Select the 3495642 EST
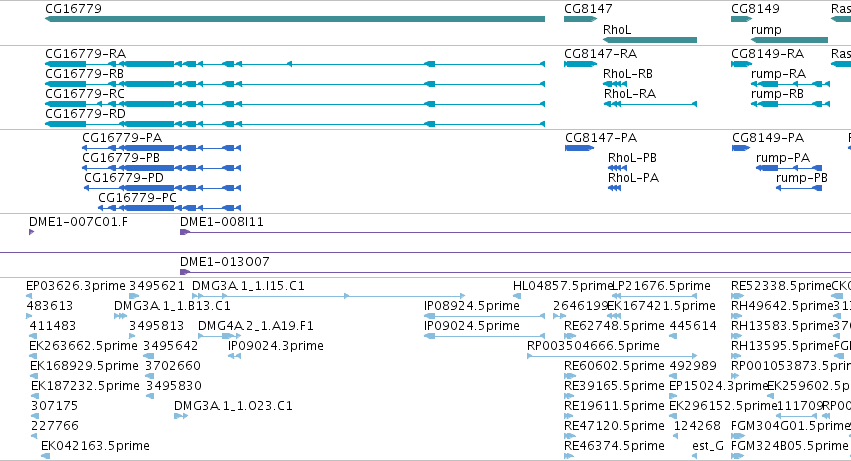 point(148,356)
